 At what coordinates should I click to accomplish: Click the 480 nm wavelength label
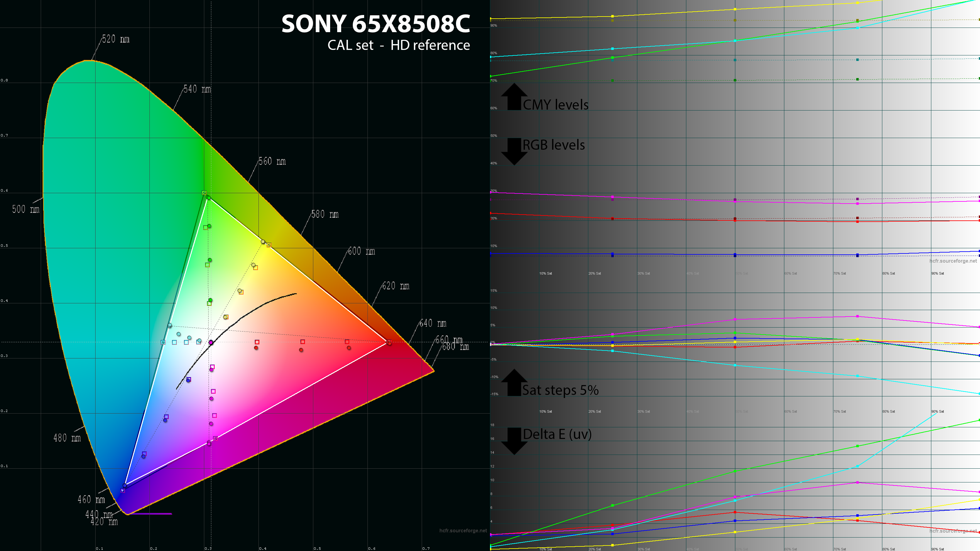click(x=67, y=438)
